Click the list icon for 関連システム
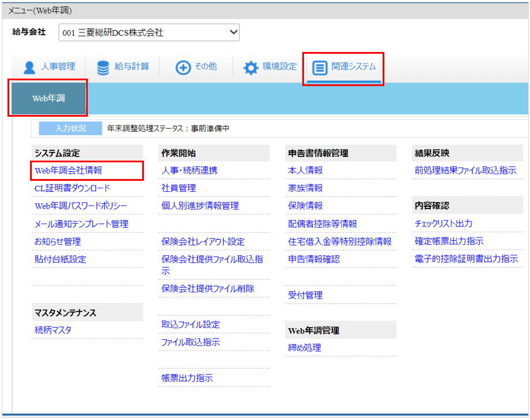Image resolution: width=530 pixels, height=420 pixels. (x=320, y=68)
